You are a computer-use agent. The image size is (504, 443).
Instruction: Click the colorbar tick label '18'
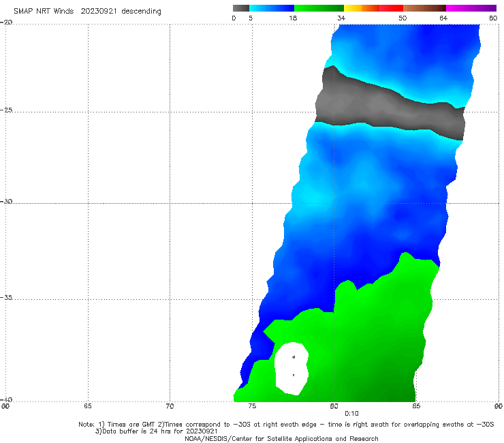coord(293,18)
